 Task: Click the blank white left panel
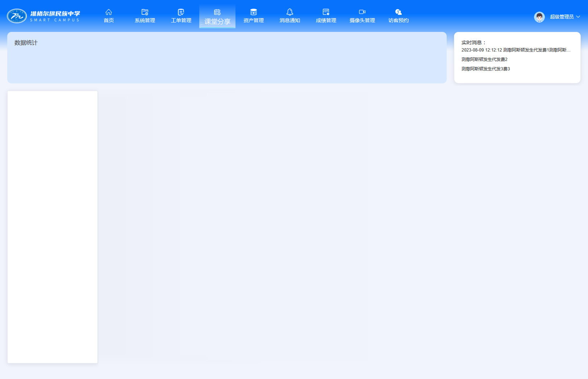(53, 227)
